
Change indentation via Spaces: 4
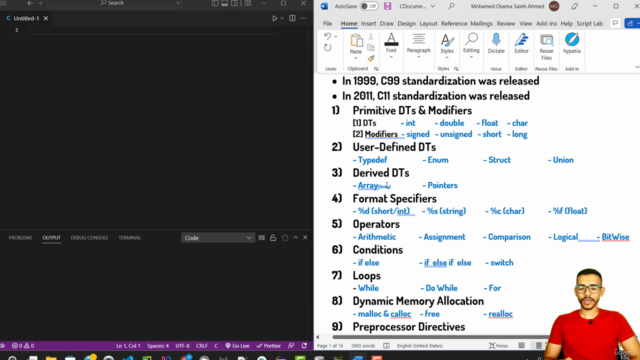click(158, 346)
